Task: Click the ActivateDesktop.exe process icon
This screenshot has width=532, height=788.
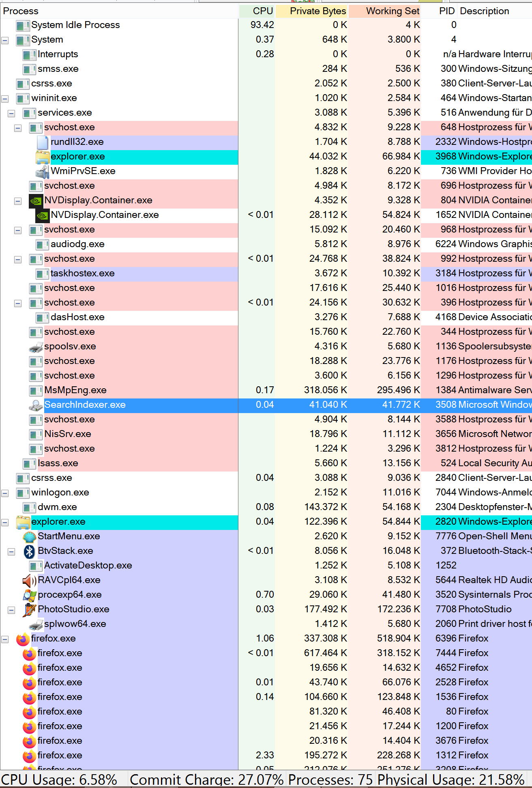Action: point(36,566)
